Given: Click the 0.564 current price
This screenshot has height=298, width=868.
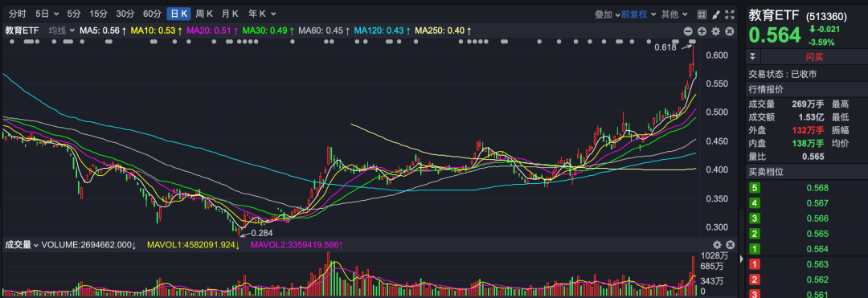Looking at the screenshot, I should pos(775,35).
